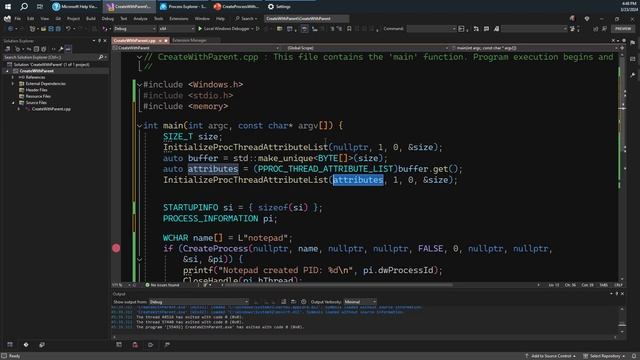Close the Output panel
The width and height of the screenshot is (640, 360).
click(622, 293)
